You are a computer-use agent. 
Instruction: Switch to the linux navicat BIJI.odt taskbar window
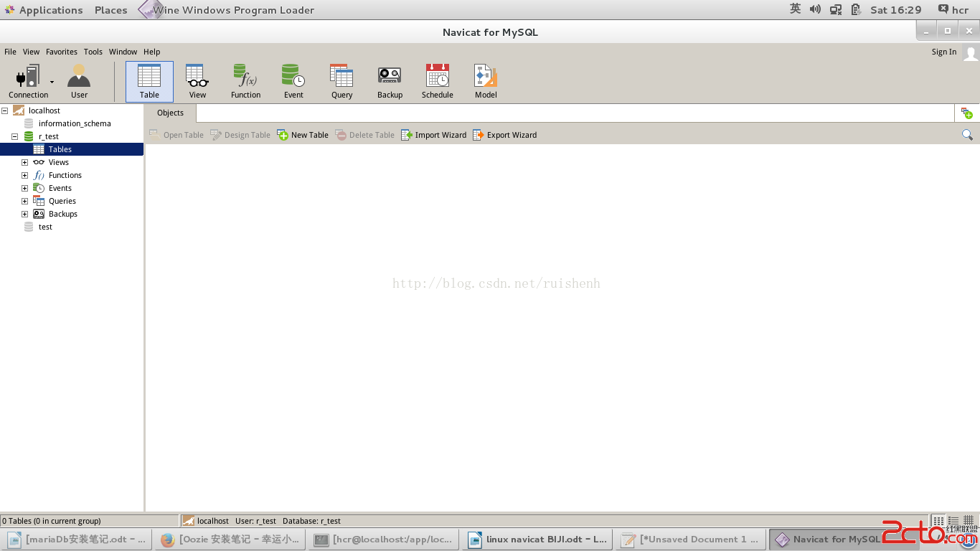(537, 540)
